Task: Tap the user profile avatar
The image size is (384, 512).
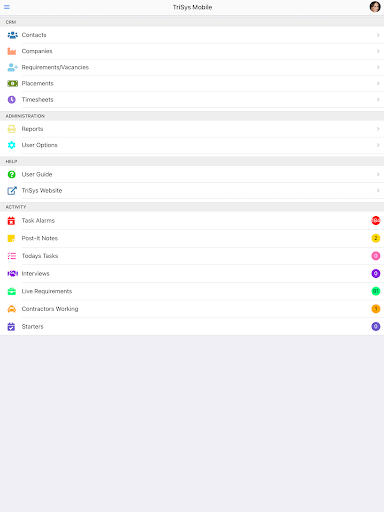Action: [x=375, y=7]
